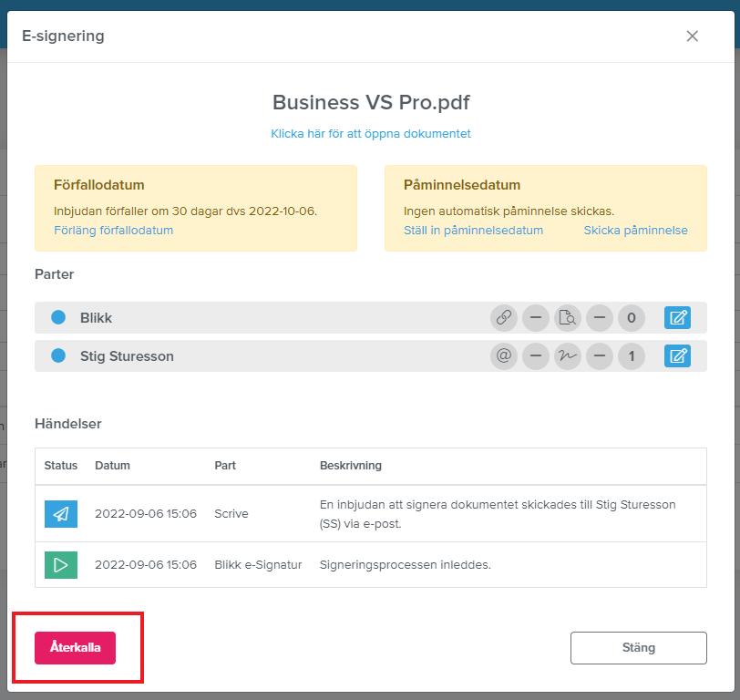
Task: Click the Datum column header
Action: 112,466
